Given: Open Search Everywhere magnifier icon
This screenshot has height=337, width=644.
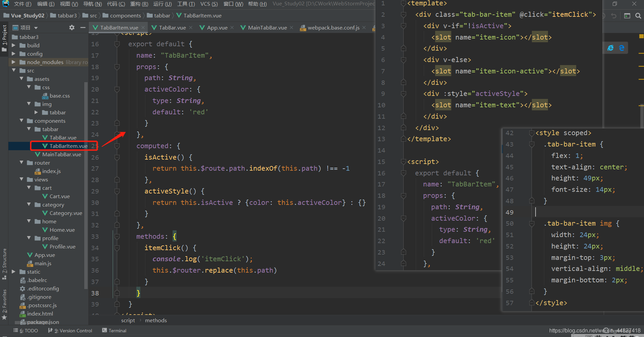Looking at the screenshot, I should [x=638, y=16].
